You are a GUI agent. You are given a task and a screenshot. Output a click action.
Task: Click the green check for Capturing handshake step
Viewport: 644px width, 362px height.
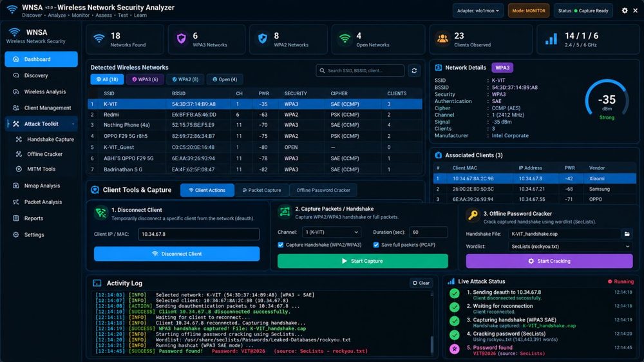coord(454,321)
